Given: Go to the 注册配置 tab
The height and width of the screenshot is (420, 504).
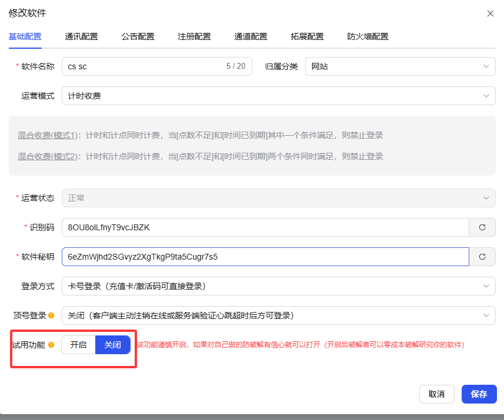Looking at the screenshot, I should (194, 36).
